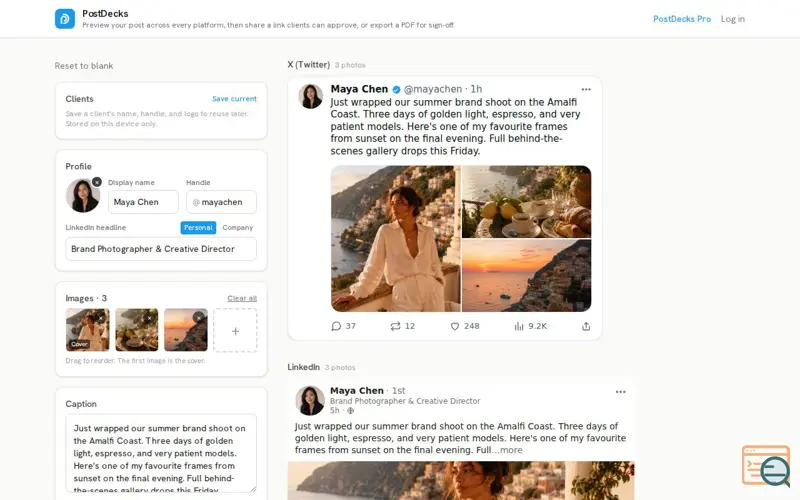Open the tweet's three-dot more menu
The width and height of the screenshot is (800, 500).
(x=586, y=89)
